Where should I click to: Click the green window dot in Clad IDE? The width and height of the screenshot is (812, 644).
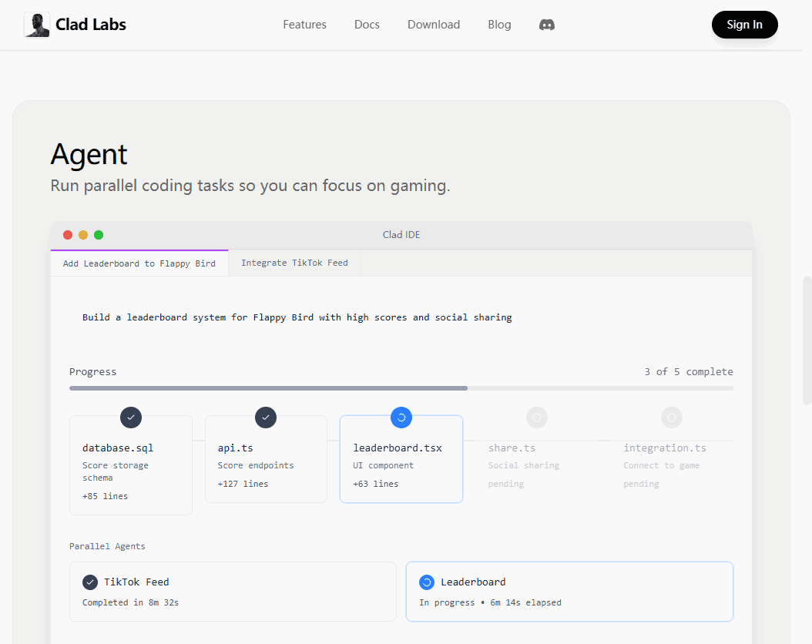pos(99,235)
